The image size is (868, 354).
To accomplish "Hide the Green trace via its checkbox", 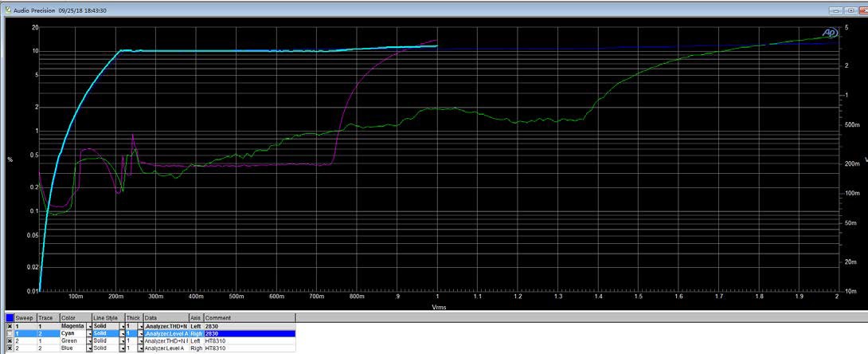I will coord(10,341).
